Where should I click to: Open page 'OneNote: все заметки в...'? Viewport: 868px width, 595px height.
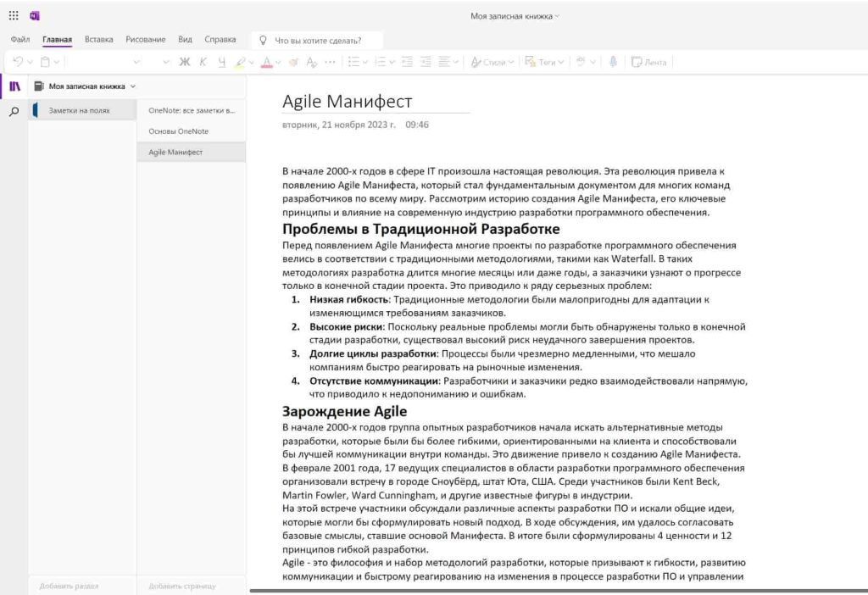pyautogui.click(x=192, y=110)
